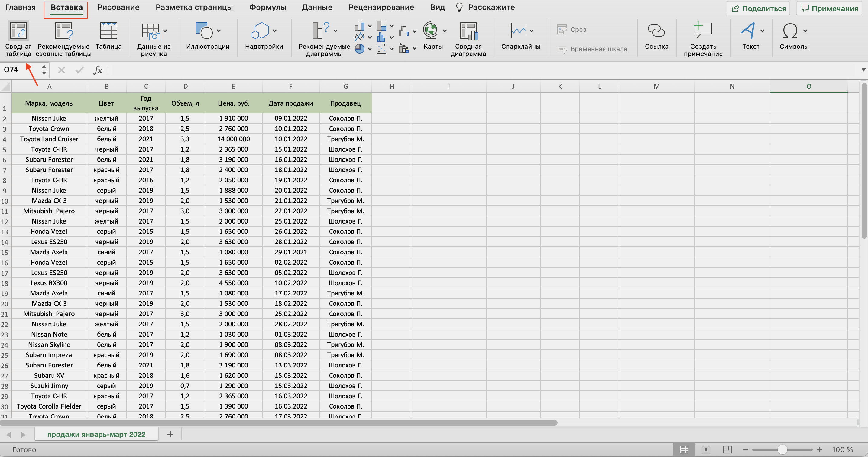Click the zoom slider handle
Viewport: 868px width, 457px height.
pos(782,449)
